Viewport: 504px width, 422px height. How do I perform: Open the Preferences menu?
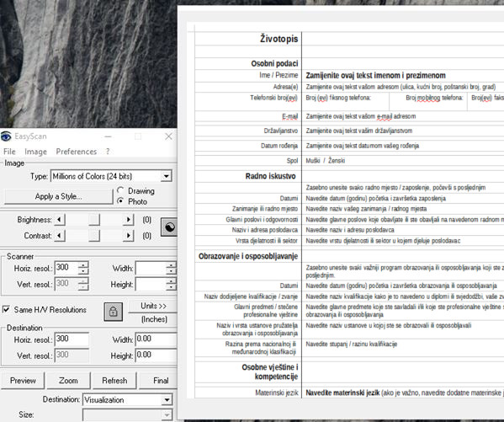pyautogui.click(x=77, y=152)
